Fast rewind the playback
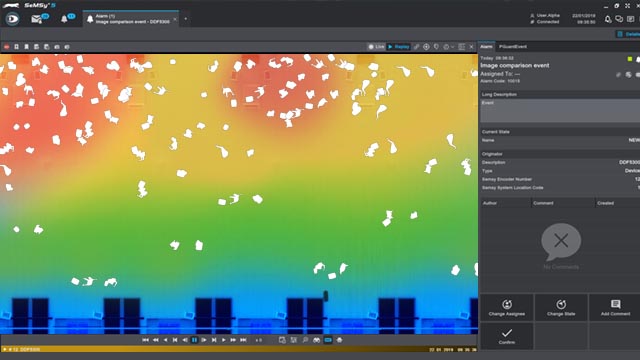Image resolution: width=640 pixels, height=360 pixels. coord(156,340)
